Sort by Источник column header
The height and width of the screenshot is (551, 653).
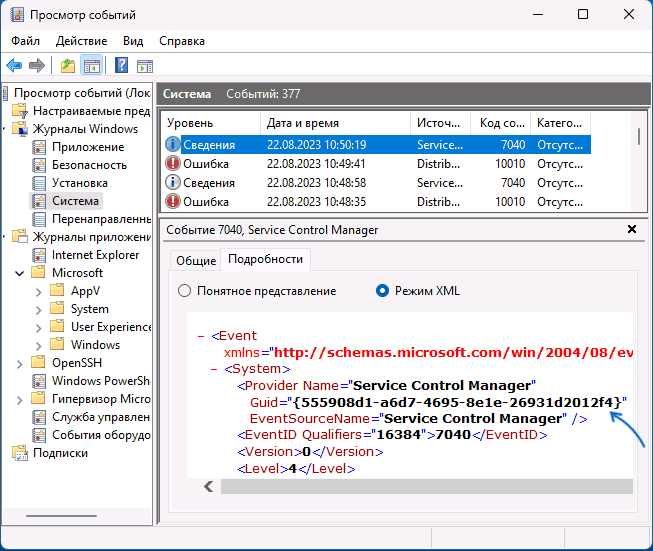coord(441,123)
